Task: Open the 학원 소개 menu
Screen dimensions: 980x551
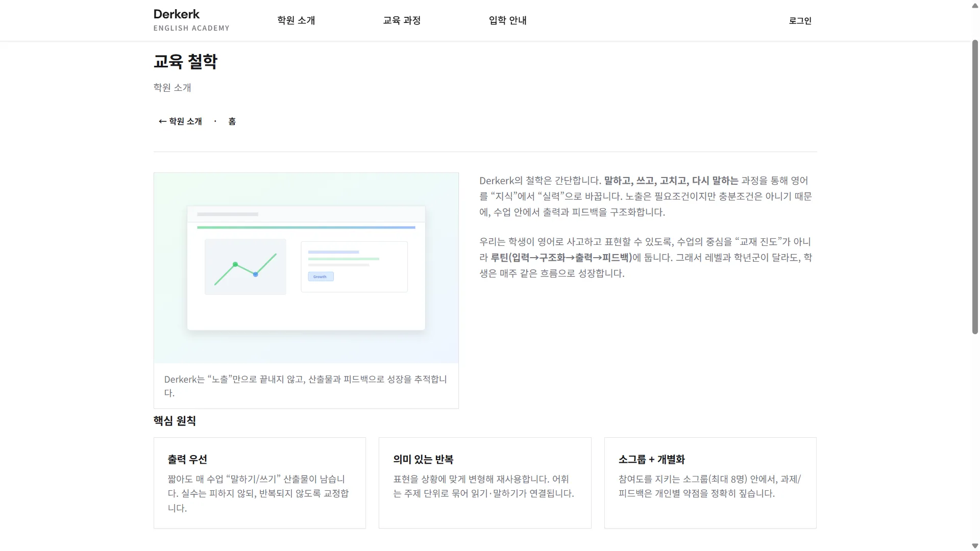Action: click(x=296, y=20)
